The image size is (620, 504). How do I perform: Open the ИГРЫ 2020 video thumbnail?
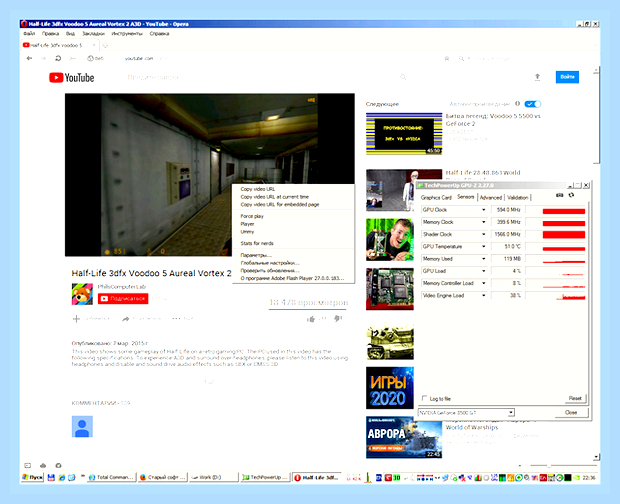tap(390, 388)
